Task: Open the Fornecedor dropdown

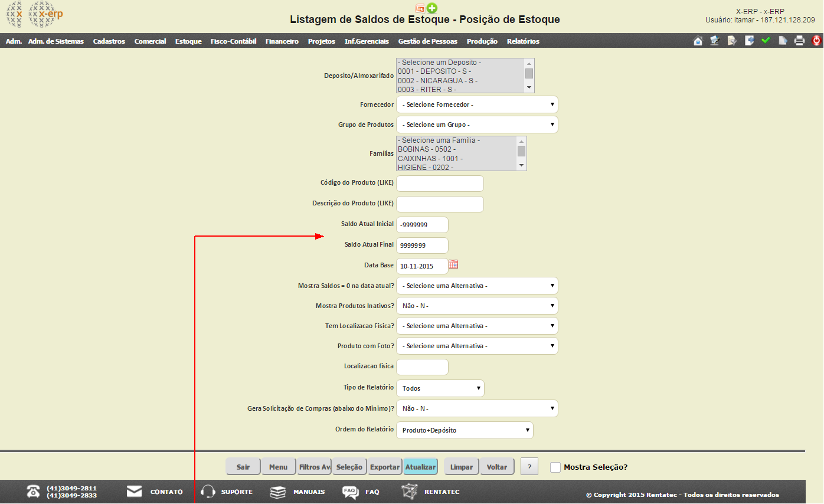Action: pyautogui.click(x=477, y=104)
